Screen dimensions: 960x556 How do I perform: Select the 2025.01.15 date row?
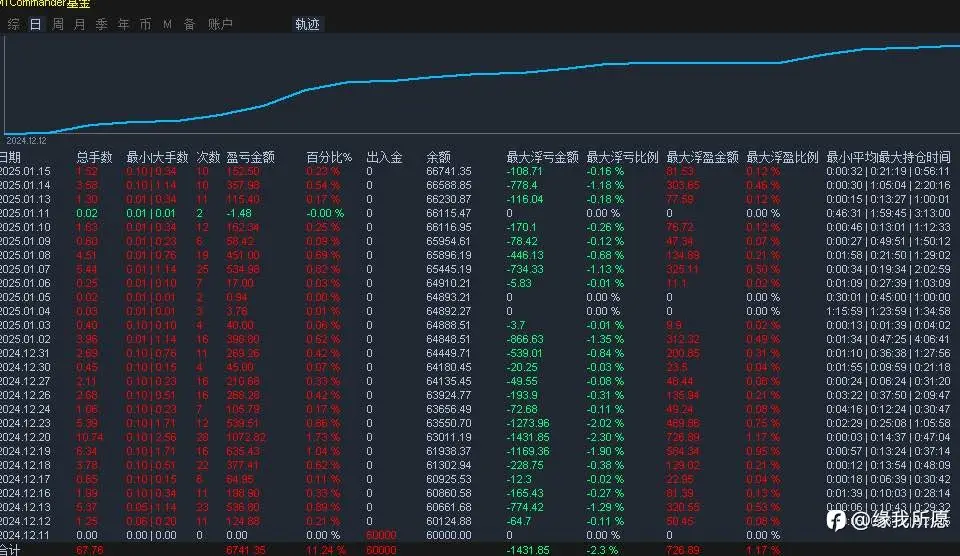coord(25,171)
